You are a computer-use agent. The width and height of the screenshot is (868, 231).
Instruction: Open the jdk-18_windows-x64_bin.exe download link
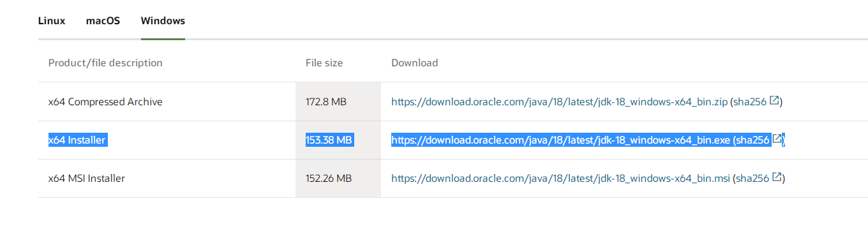coord(560,140)
